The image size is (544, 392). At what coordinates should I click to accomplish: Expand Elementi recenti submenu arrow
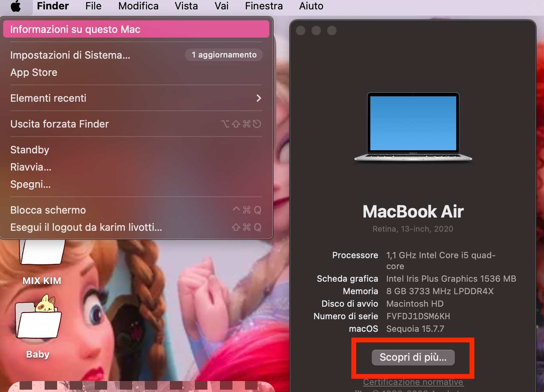pyautogui.click(x=259, y=98)
